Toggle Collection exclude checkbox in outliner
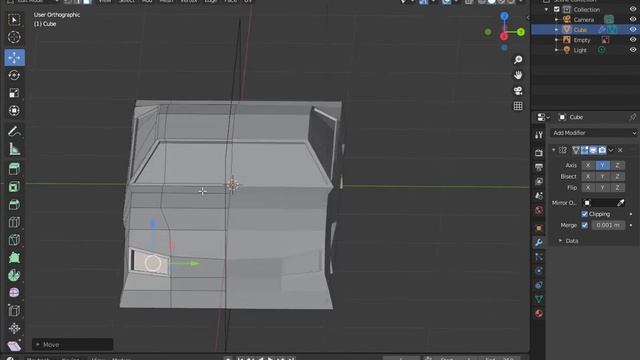 coord(557,9)
